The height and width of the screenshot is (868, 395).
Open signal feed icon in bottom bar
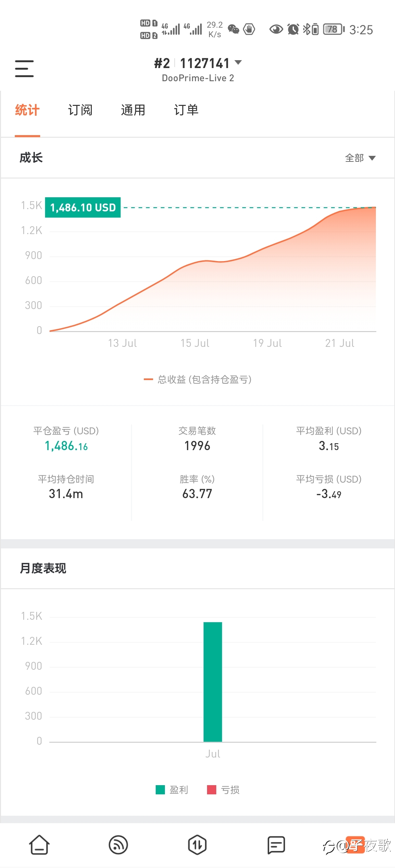118,845
